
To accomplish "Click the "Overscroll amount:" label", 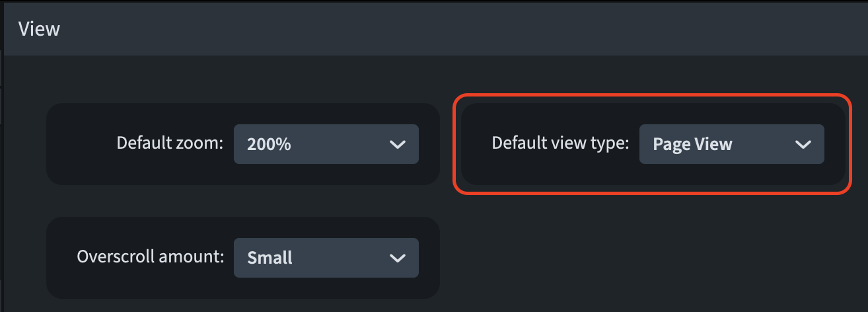I will [151, 257].
